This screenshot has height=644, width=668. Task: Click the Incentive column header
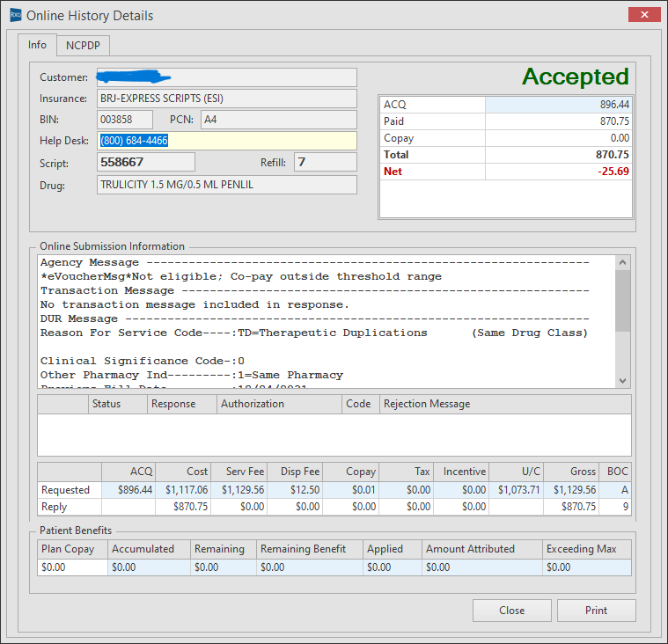[461, 472]
